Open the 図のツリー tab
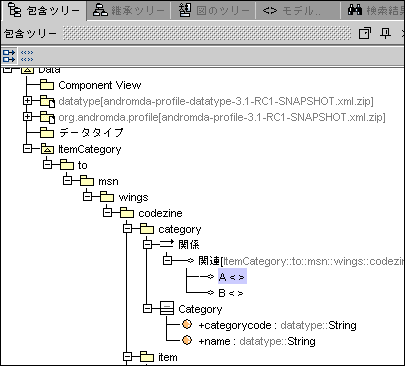This screenshot has width=405, height=366. click(213, 10)
